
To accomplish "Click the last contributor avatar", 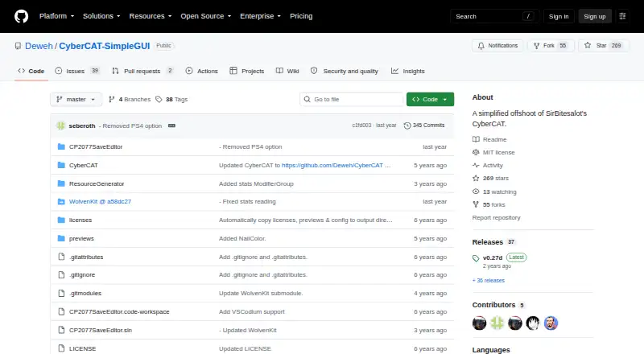I will tap(551, 323).
